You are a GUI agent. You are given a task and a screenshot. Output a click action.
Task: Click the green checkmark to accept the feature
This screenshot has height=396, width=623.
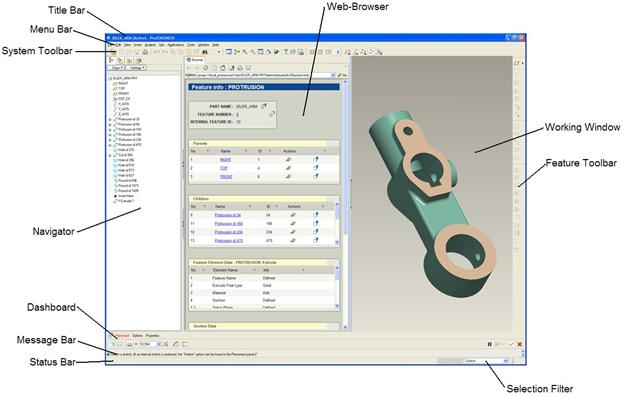(x=511, y=344)
